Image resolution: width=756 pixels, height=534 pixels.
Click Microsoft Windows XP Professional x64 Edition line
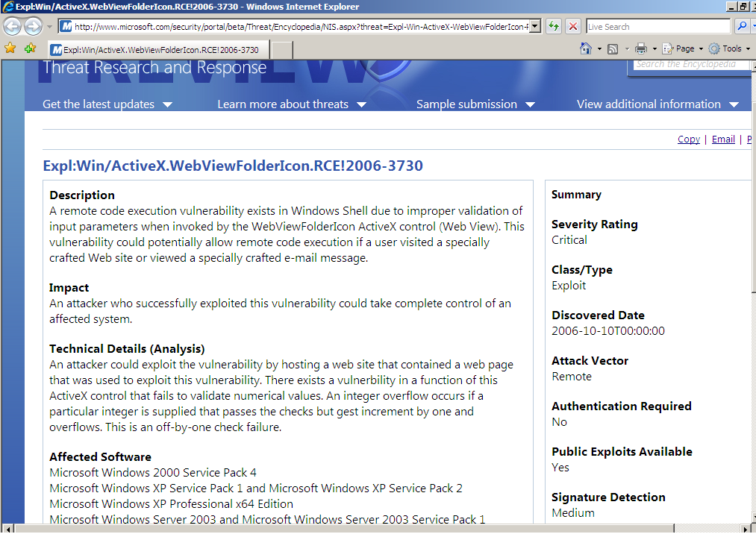coord(171,504)
